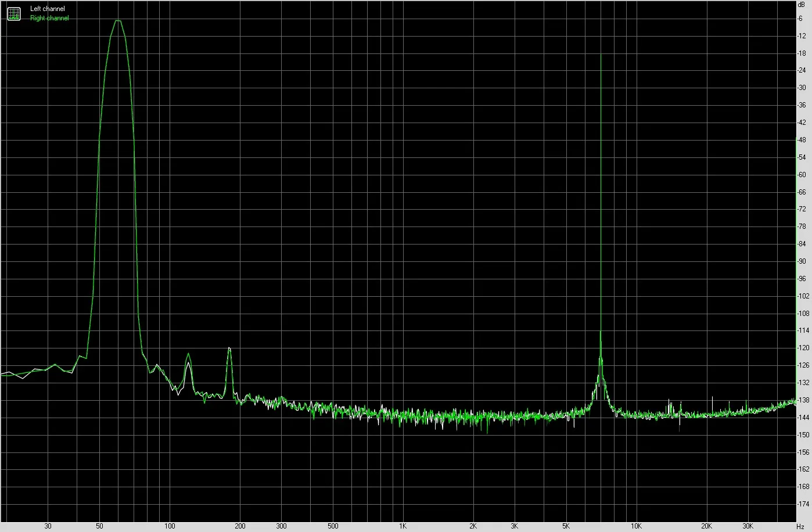
Task: Click the "100" frequency axis label
Action: (x=170, y=526)
